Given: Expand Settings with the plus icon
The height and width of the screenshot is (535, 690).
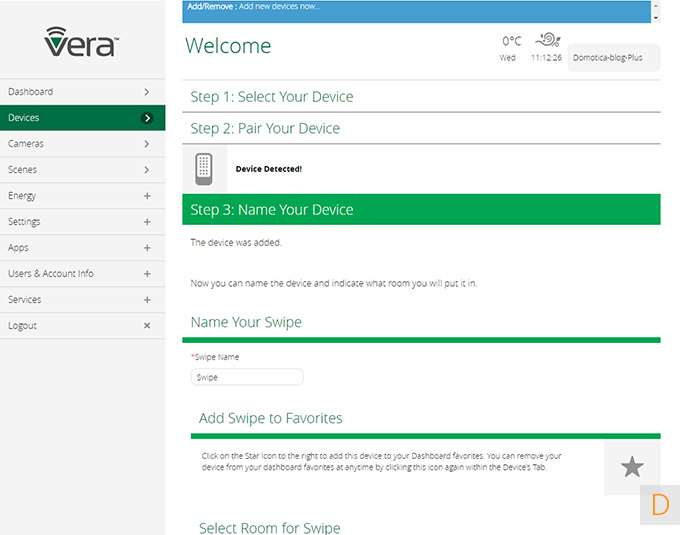Looking at the screenshot, I should pos(147,222).
